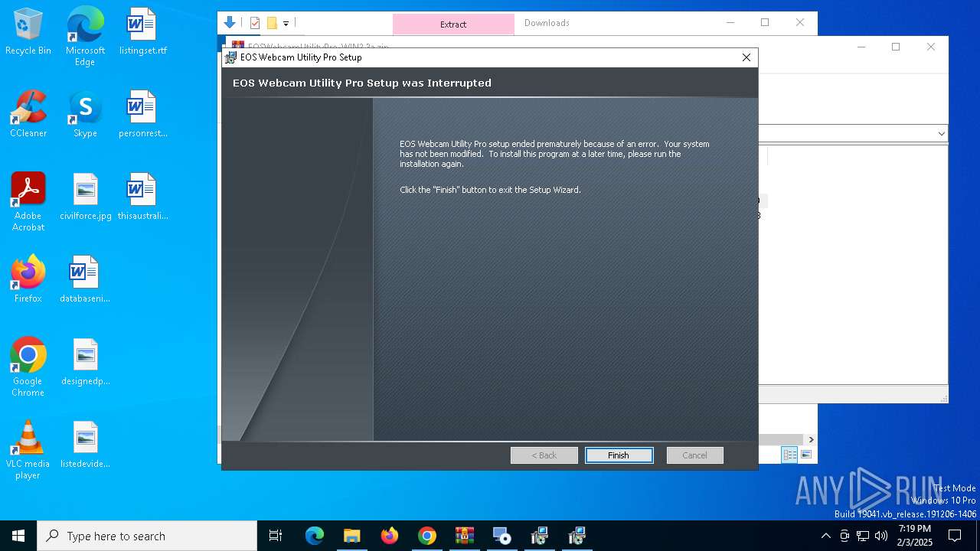Open Customize Quick Access Toolbar dropdown
980x551 pixels.
[286, 24]
